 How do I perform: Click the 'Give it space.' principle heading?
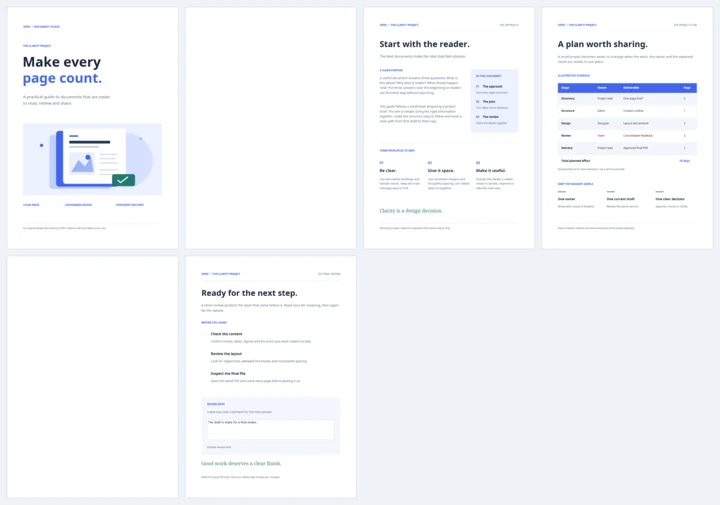441,171
